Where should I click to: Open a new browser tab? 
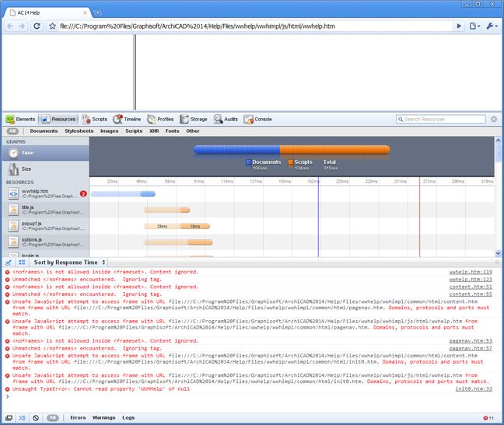pyautogui.click(x=98, y=12)
